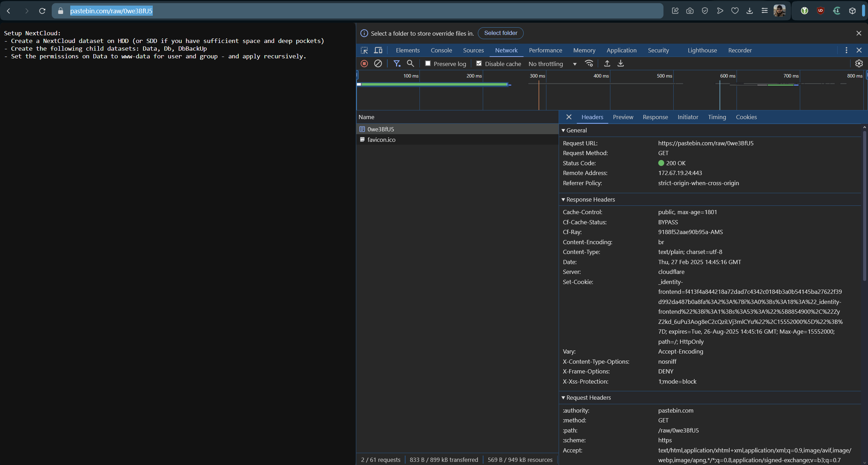Select the favicon.ico request

pos(381,140)
